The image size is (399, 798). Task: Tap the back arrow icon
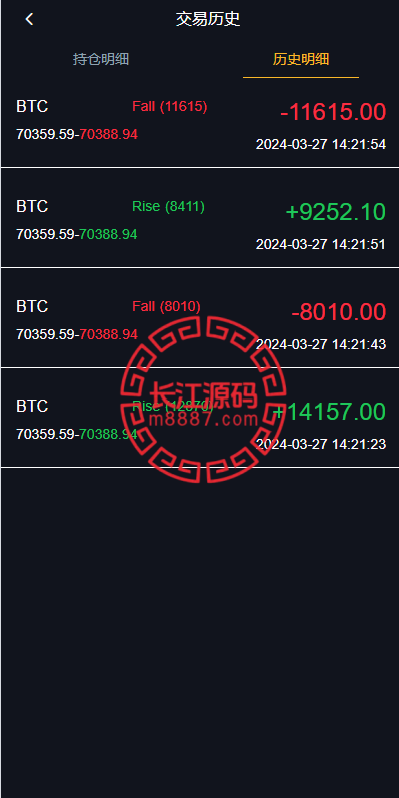pyautogui.click(x=29, y=19)
